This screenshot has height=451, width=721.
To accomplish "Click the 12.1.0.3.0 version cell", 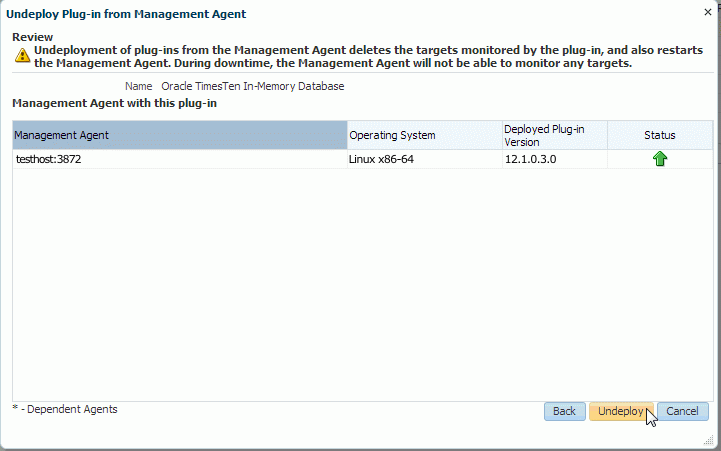I will tap(536, 159).
